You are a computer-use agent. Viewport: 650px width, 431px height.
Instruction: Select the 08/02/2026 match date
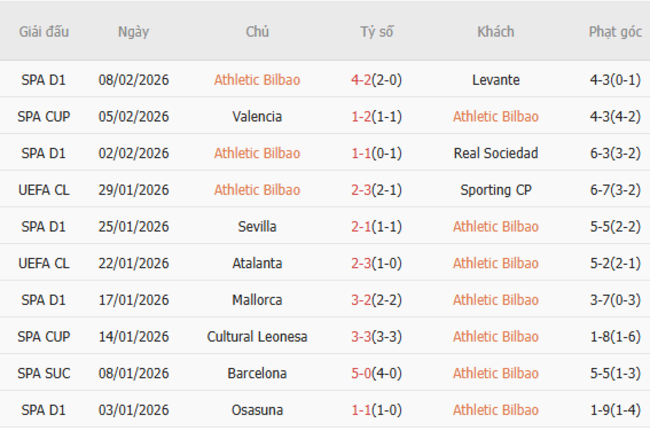coord(133,79)
